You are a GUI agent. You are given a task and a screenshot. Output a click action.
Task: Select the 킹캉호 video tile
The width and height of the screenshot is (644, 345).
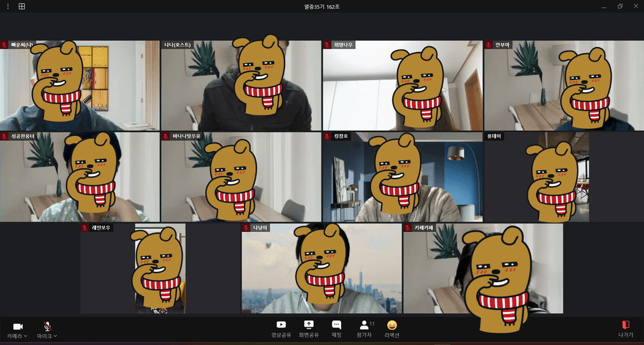(403, 177)
